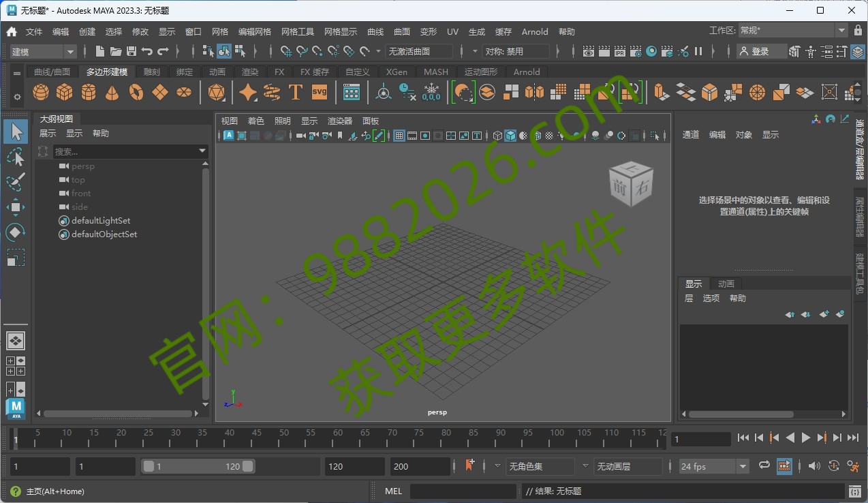Screen dimensions: 868x503
Task: Play the timeline forward
Action: click(x=806, y=438)
